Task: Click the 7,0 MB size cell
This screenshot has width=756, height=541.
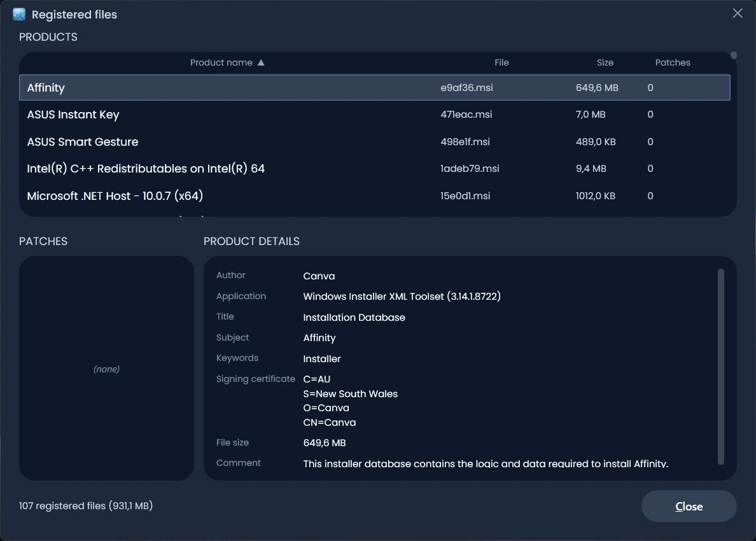Action: (590, 115)
